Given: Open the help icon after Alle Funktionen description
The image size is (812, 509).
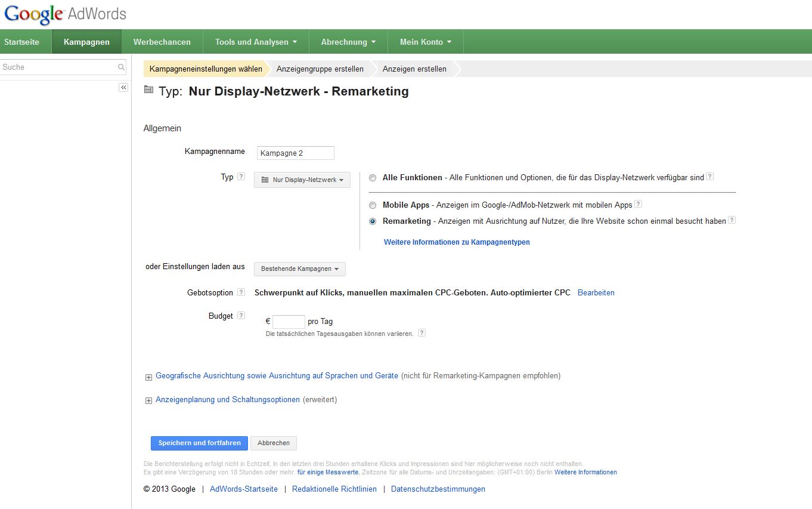Looking at the screenshot, I should tap(710, 177).
